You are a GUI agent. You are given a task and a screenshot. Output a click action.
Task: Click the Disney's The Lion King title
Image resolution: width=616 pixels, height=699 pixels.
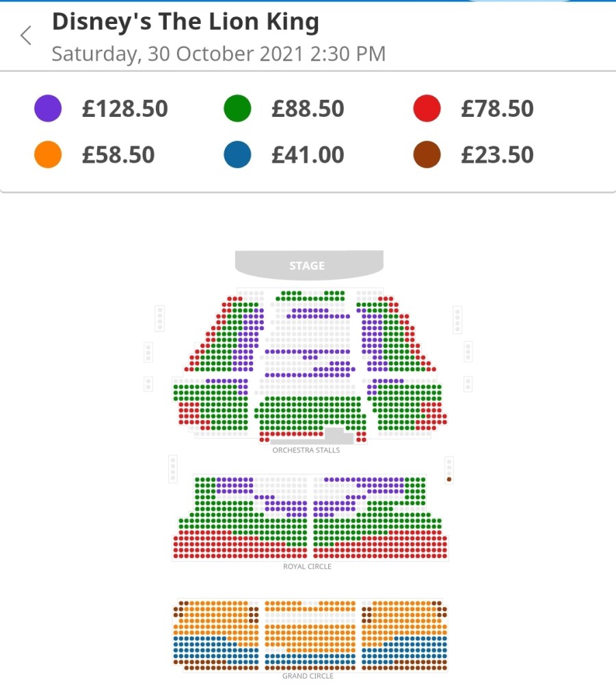(x=185, y=23)
